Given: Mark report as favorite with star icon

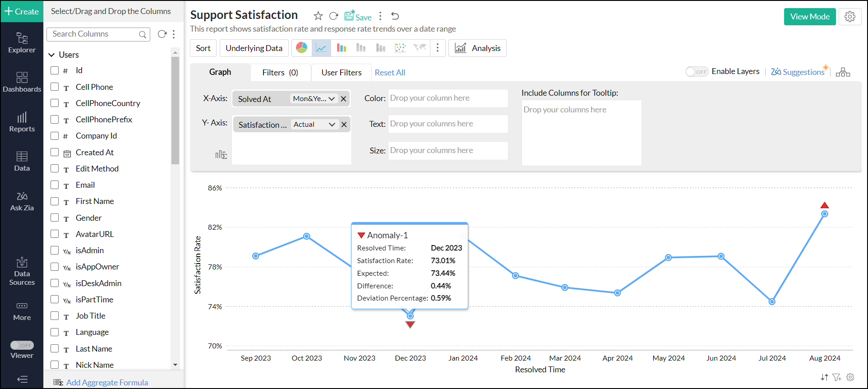Looking at the screenshot, I should point(318,16).
